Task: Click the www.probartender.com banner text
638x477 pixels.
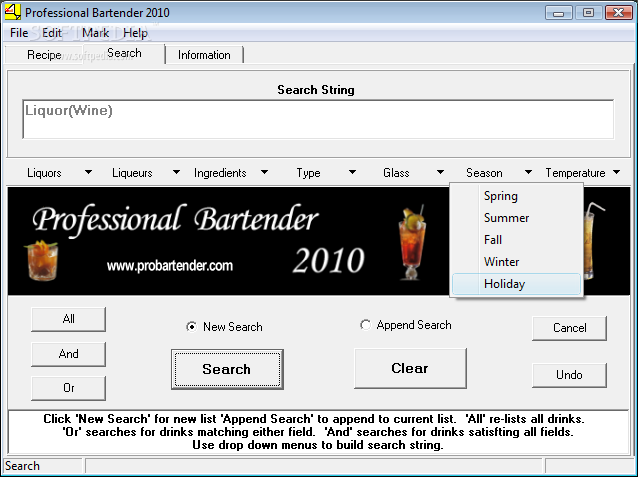Action: point(170,266)
